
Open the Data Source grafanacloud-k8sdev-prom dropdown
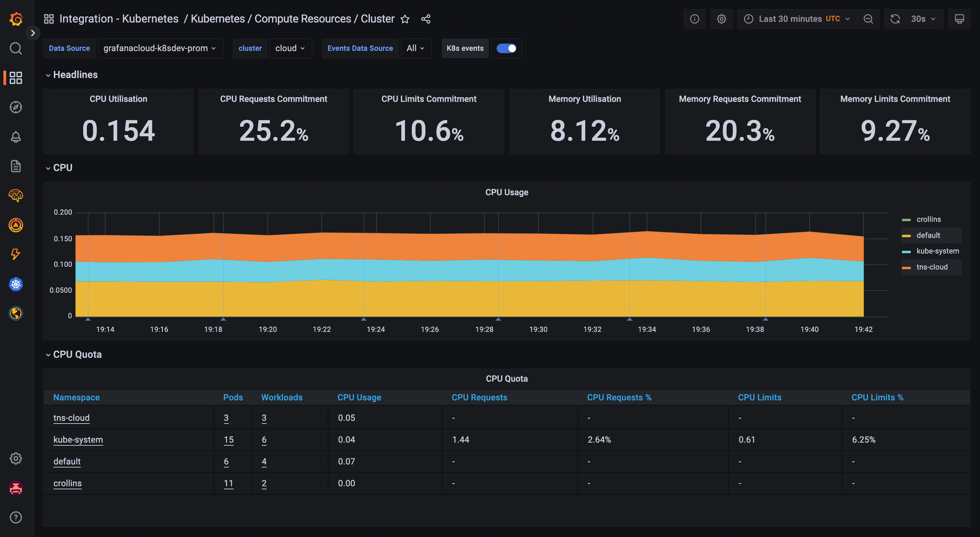[160, 48]
